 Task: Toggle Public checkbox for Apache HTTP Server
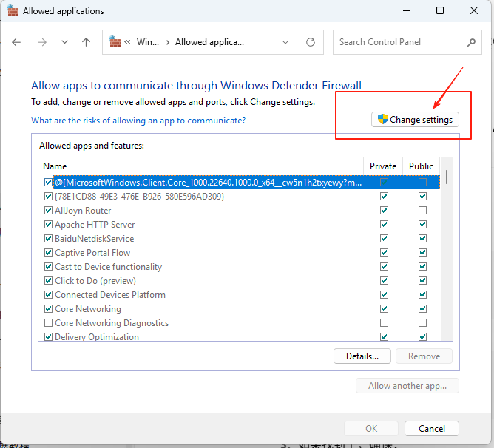422,225
